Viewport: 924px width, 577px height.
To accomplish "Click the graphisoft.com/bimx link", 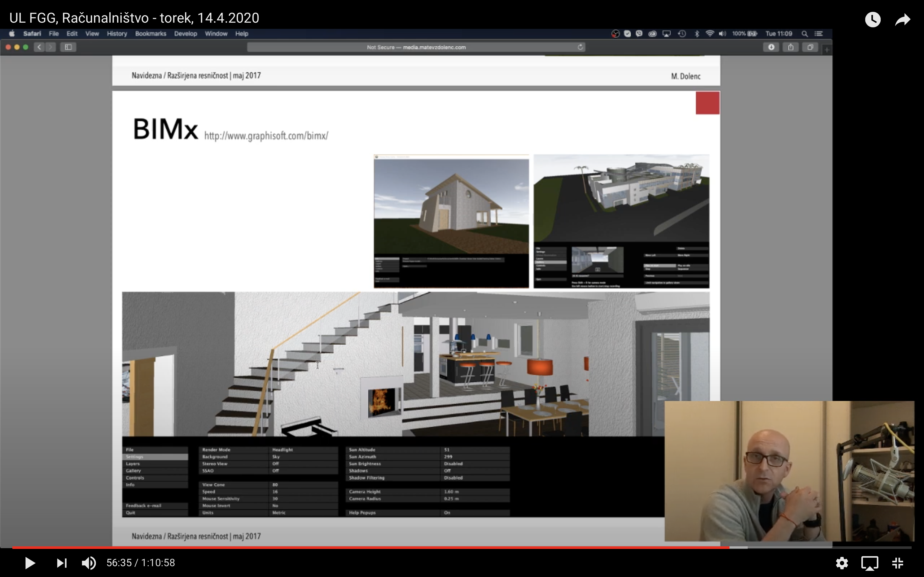I will tap(266, 135).
